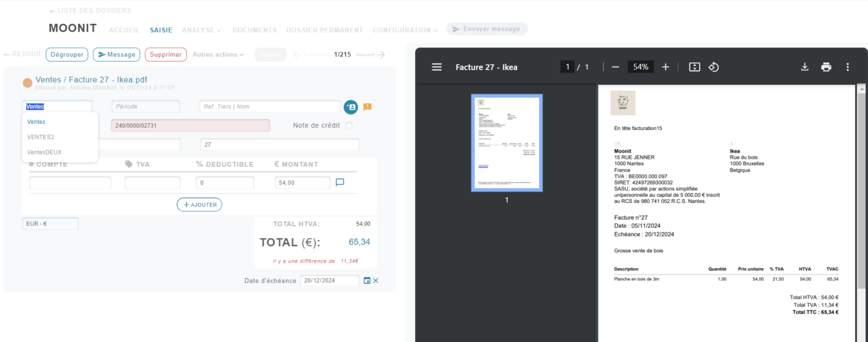Click the fit-to-page icon in PDF toolbar
This screenshot has height=342, width=868.
[x=694, y=67]
